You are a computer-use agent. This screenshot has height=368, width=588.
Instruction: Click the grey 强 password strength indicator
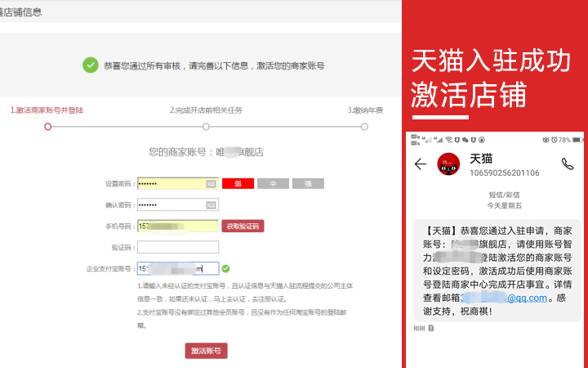point(308,184)
